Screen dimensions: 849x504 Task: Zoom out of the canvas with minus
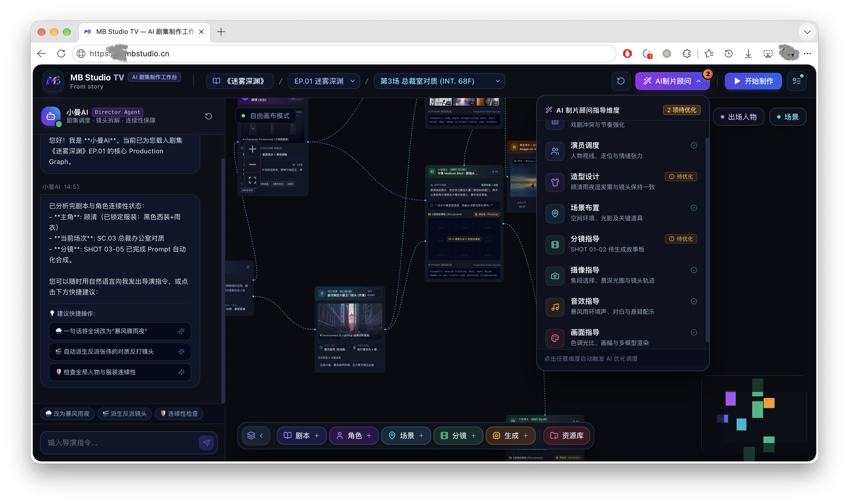252,164
